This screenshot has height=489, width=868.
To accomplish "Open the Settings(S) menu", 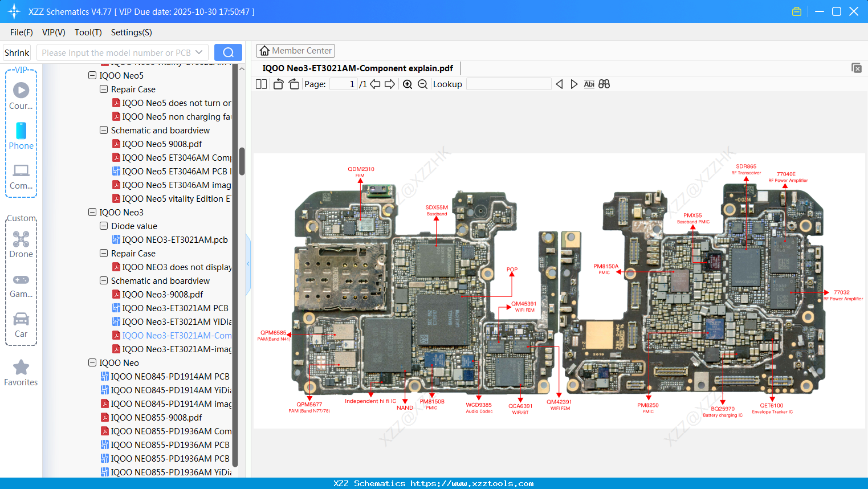I will coord(131,32).
